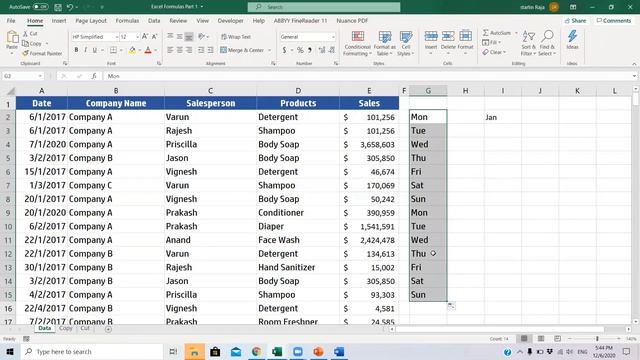Open the General number format dropdown
The width and height of the screenshot is (640, 360).
(333, 37)
